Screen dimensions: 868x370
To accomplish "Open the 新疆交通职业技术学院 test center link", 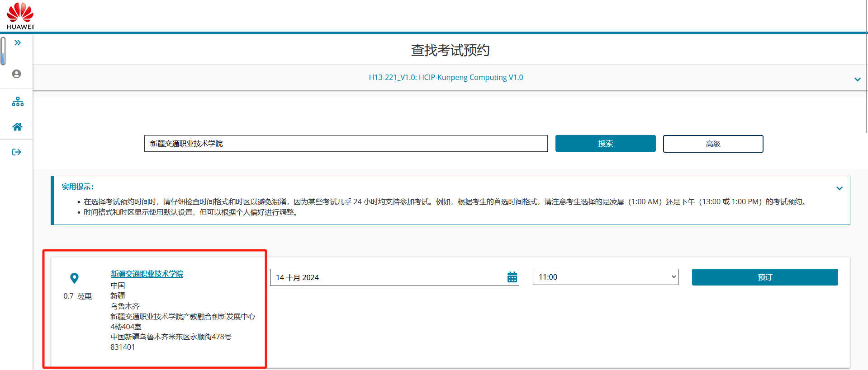I will tap(147, 274).
